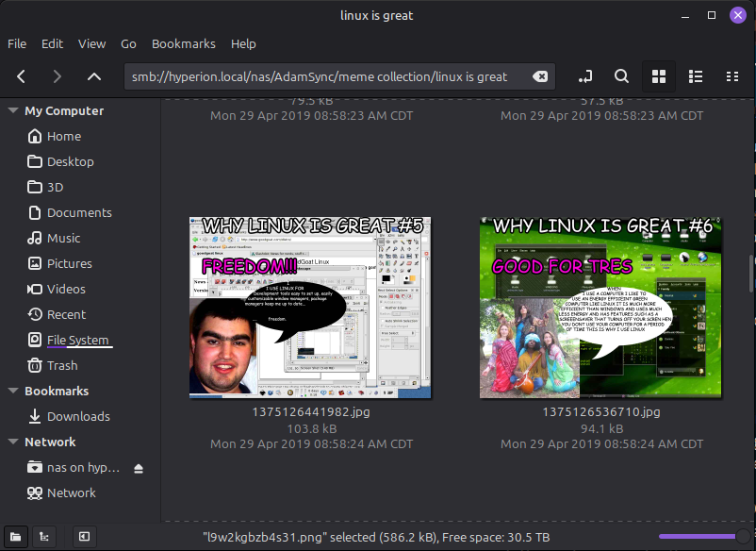Go back to the previous folder
This screenshot has height=551, width=756.
point(22,76)
